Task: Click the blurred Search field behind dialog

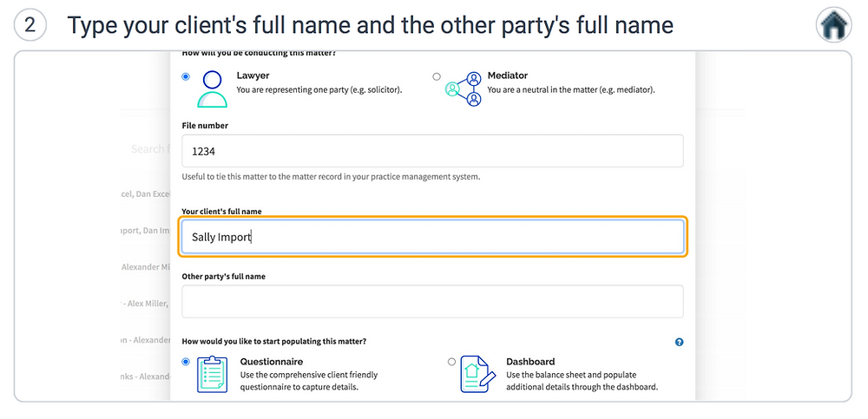Action: click(x=148, y=149)
